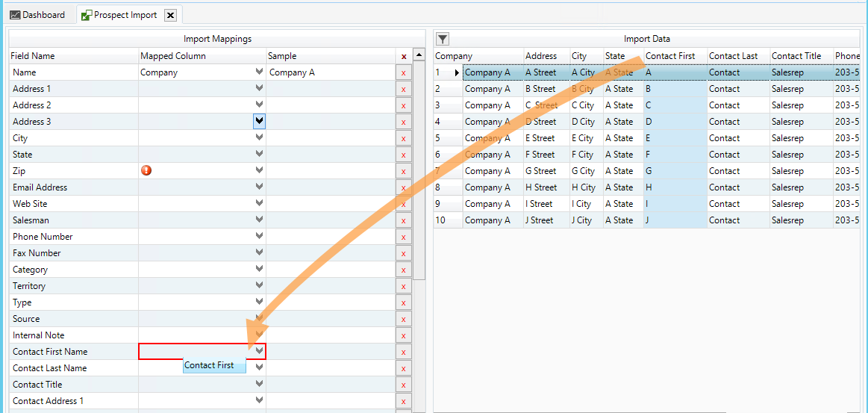Click the Zip error warning icon

pos(146,170)
